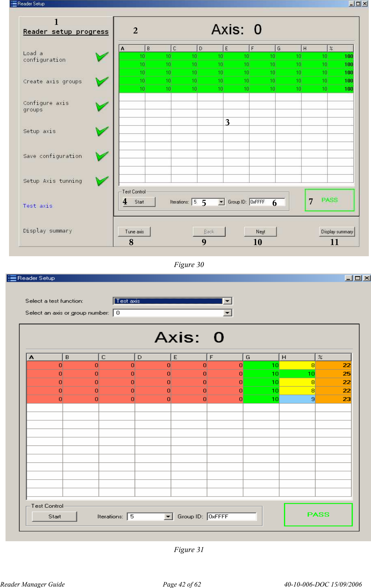Click the Display summary button

tap(337, 232)
